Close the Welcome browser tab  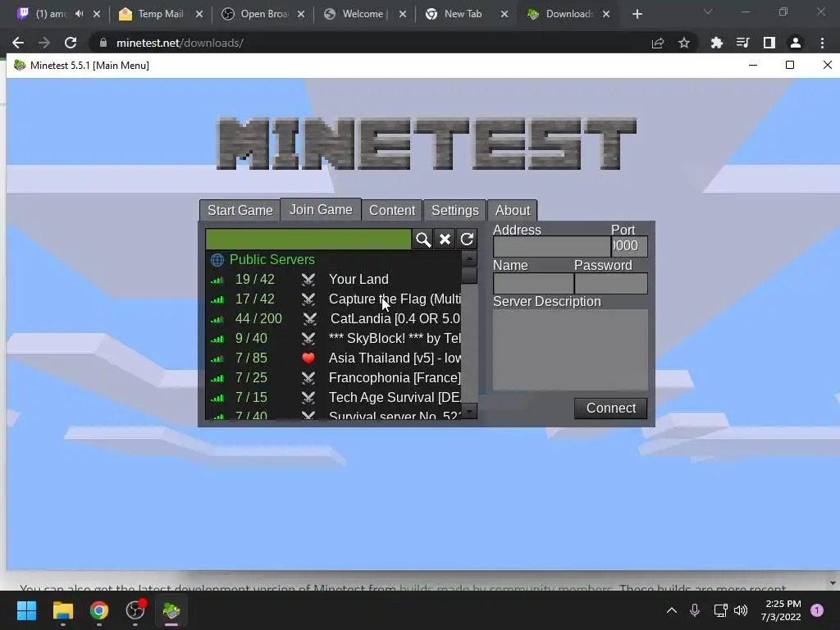click(402, 14)
